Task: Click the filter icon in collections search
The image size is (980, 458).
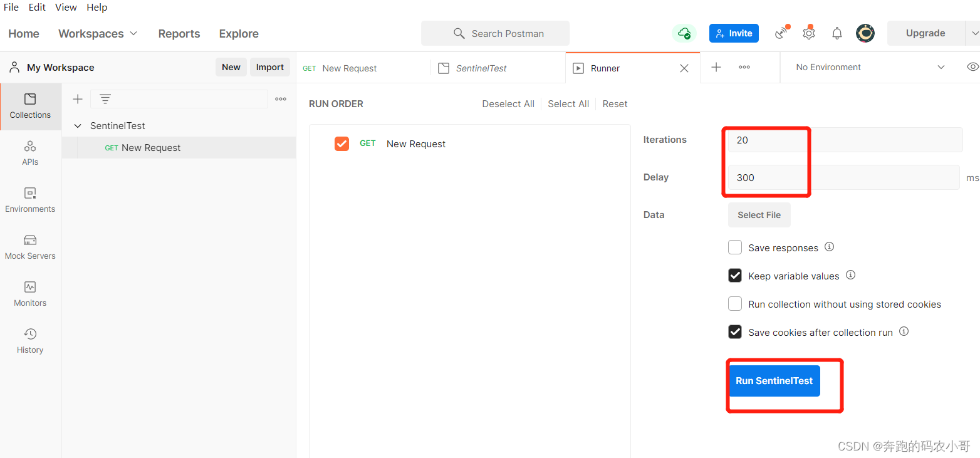Action: [105, 99]
